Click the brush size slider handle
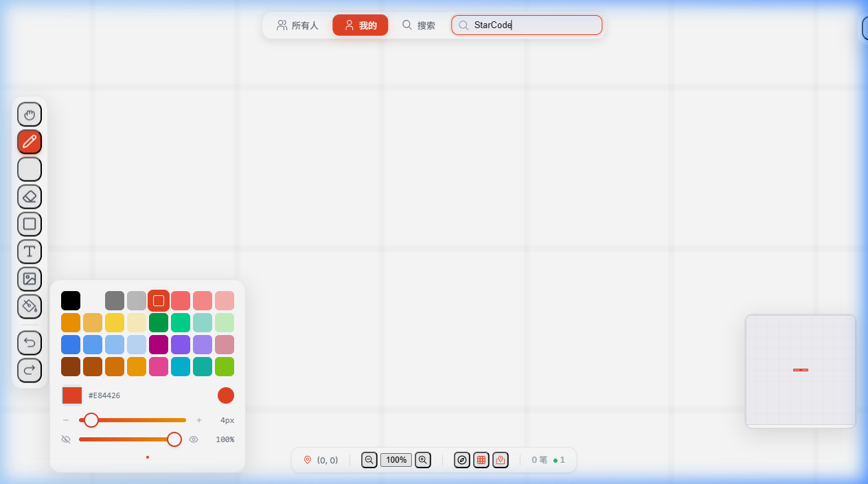The image size is (868, 484). tap(91, 420)
